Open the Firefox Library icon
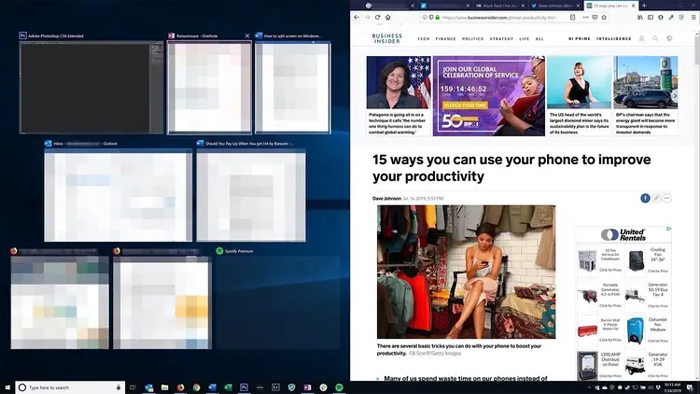The width and height of the screenshot is (700, 394). click(640, 17)
